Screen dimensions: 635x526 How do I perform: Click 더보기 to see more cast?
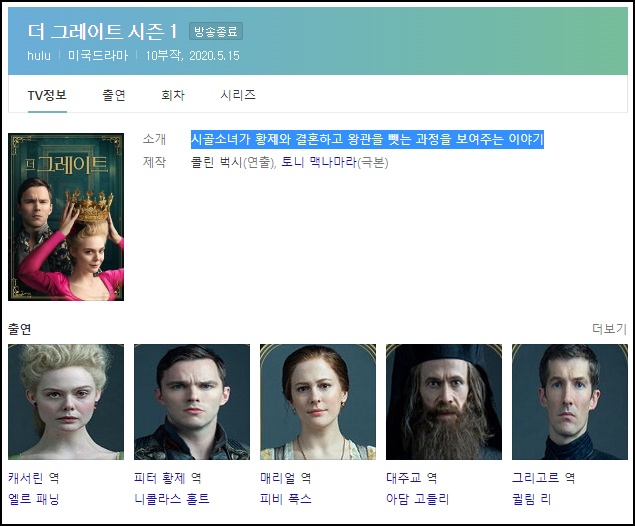tap(609, 329)
